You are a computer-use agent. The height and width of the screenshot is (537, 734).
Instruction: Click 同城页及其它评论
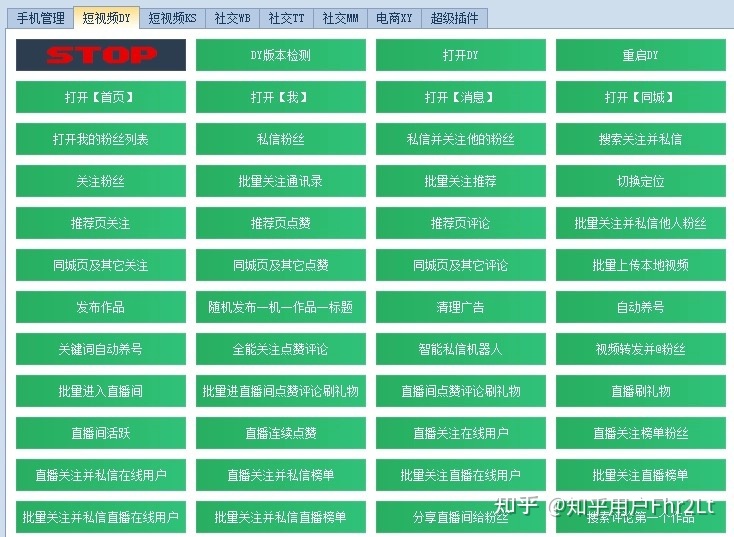tap(461, 265)
